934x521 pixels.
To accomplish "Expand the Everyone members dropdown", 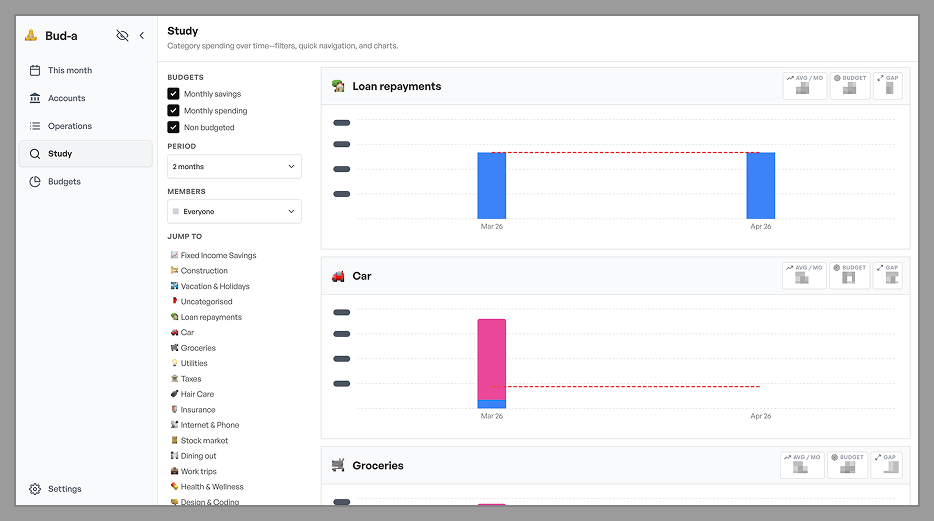I will [x=234, y=212].
